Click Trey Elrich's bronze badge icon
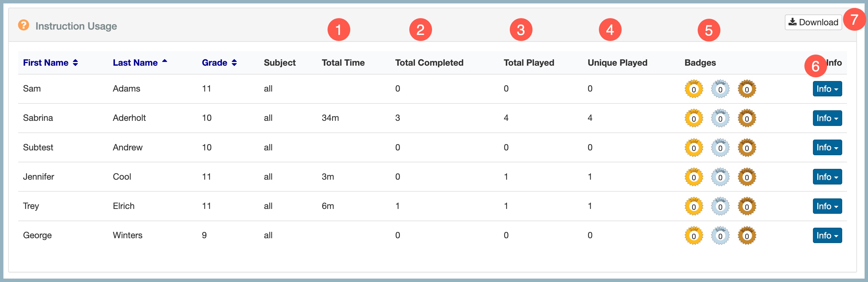 tap(747, 206)
